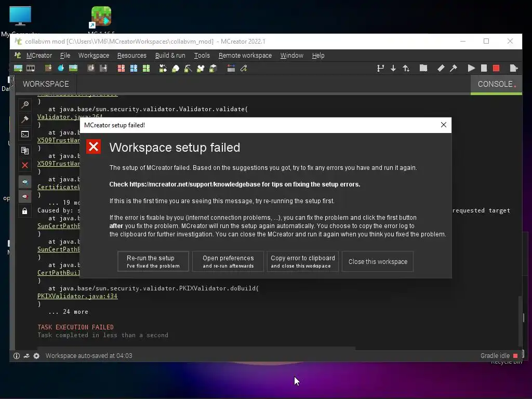532x399 pixels.
Task: Click the red grid import toolbar icon
Action: tap(121, 69)
